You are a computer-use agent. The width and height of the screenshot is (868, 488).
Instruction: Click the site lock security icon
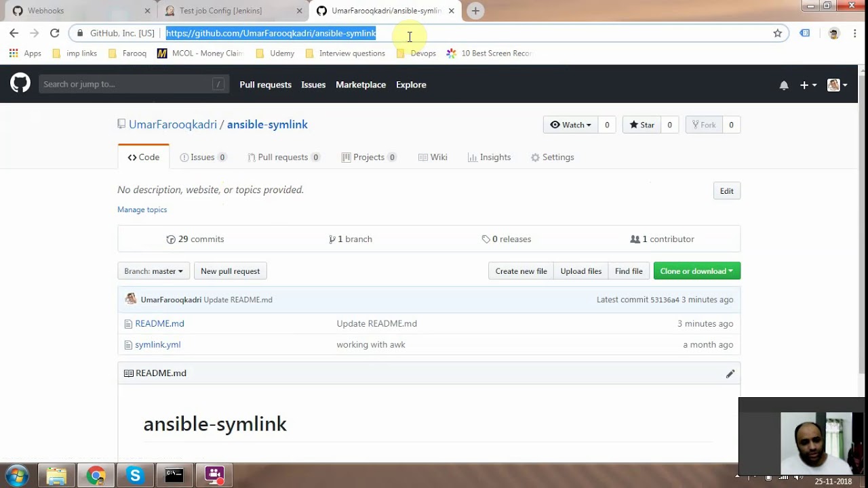80,33
